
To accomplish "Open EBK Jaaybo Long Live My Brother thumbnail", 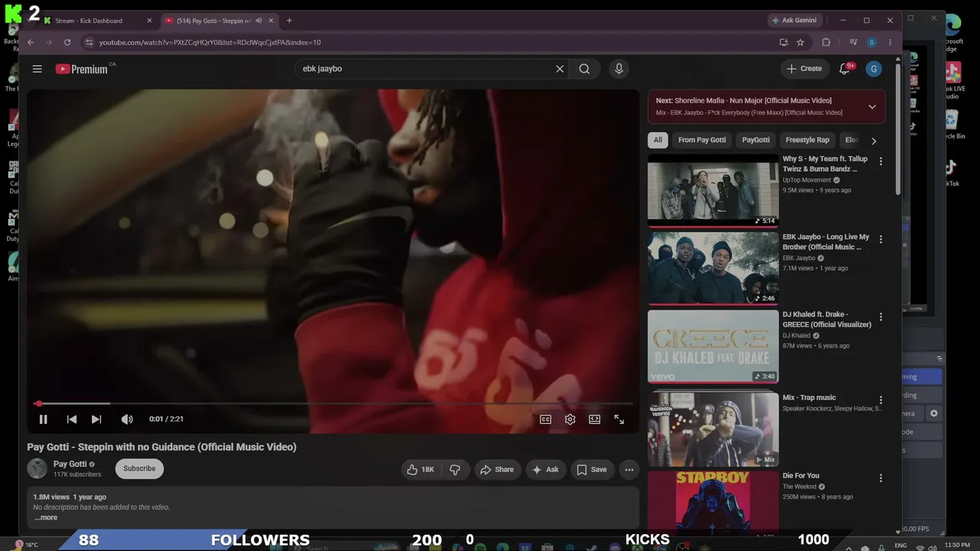I will click(x=713, y=269).
